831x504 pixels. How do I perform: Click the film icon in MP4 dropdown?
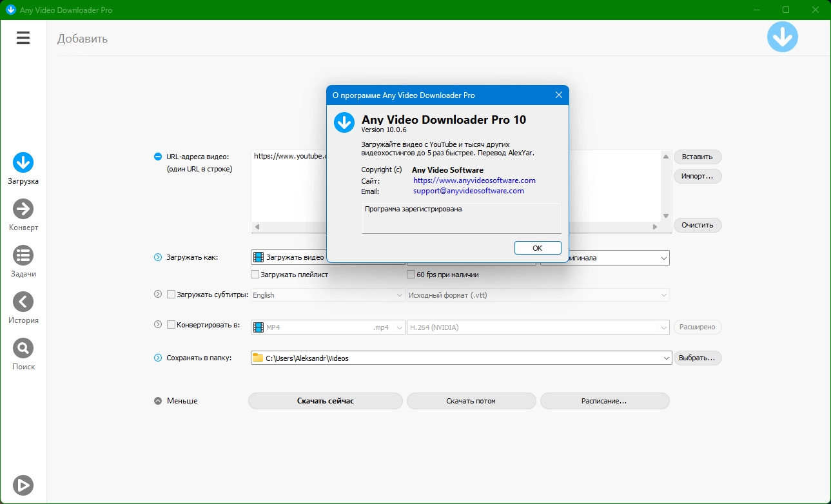259,327
